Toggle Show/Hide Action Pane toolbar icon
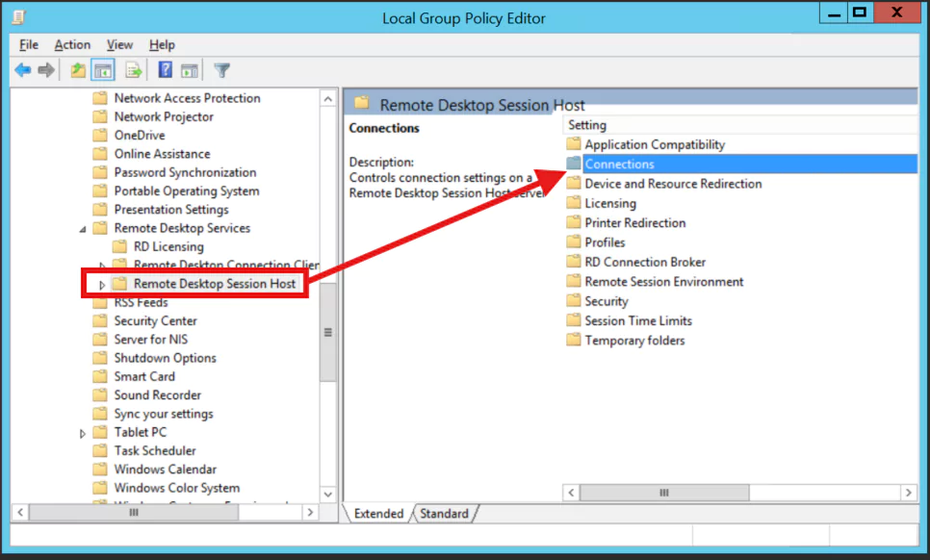This screenshot has width=930, height=560. coord(190,70)
